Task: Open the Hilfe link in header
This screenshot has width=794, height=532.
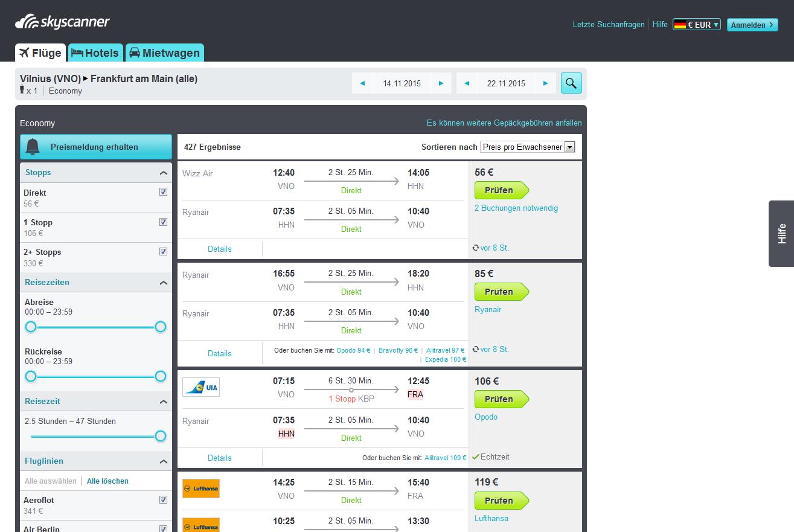Action: tap(660, 25)
